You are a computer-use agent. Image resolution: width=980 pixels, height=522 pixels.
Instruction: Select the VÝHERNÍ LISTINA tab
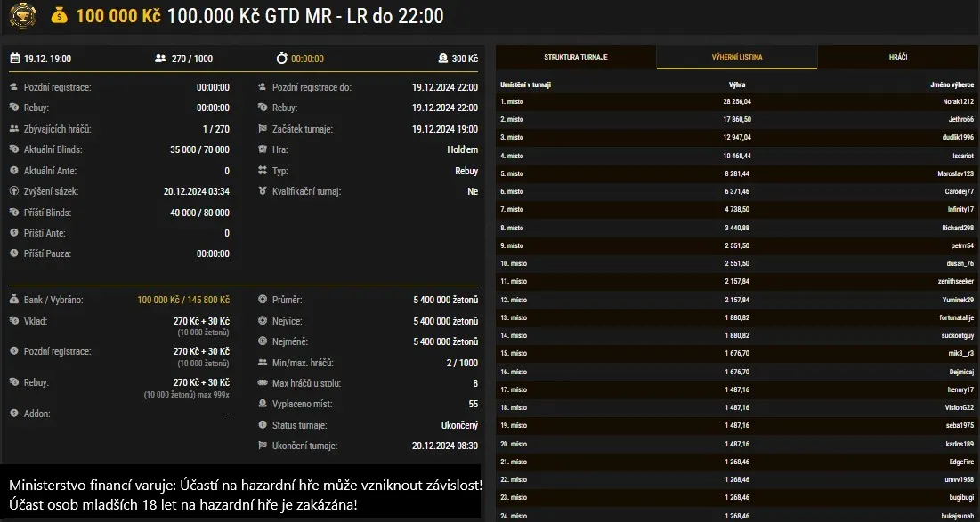pyautogui.click(x=737, y=56)
